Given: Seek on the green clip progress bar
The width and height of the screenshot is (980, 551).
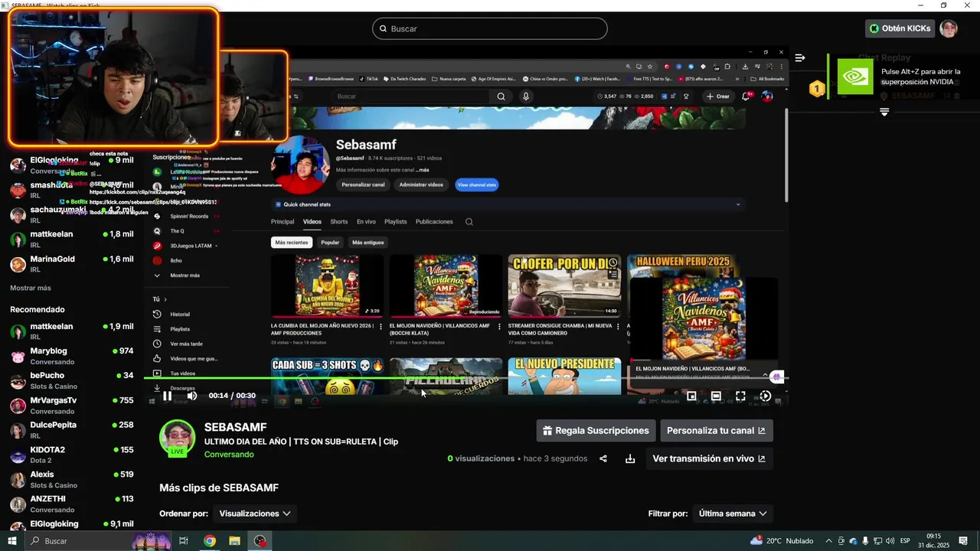Looking at the screenshot, I should point(467,377).
